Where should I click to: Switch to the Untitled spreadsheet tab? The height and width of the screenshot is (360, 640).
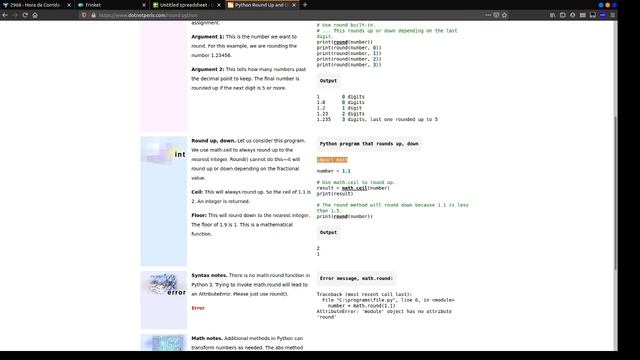point(186,5)
